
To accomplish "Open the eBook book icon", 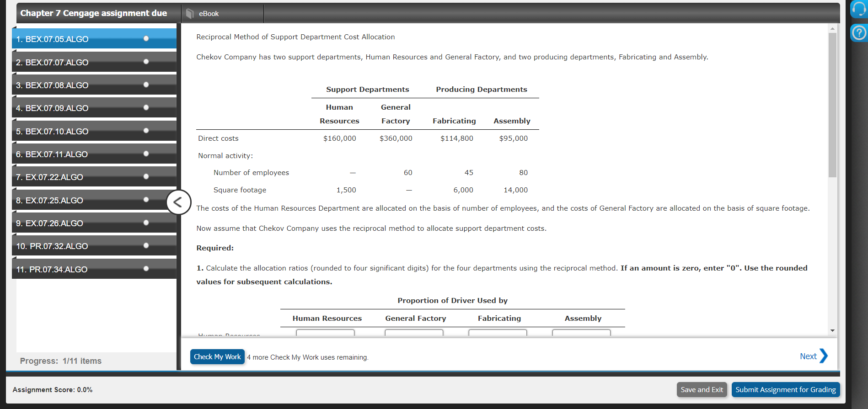I will coord(190,14).
